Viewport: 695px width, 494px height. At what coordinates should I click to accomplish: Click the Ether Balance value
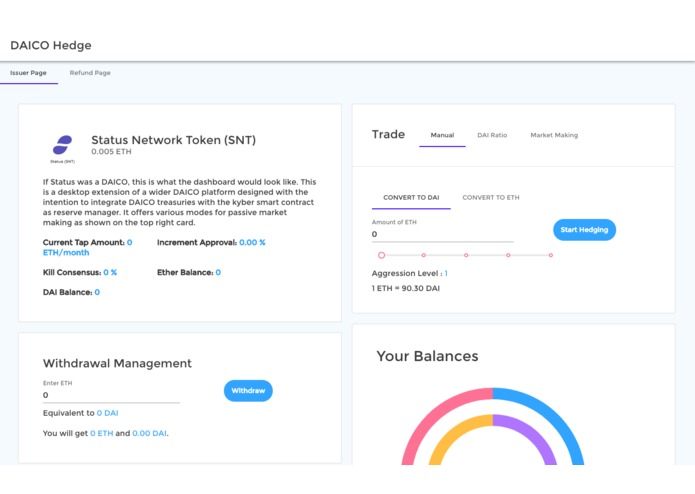218,272
